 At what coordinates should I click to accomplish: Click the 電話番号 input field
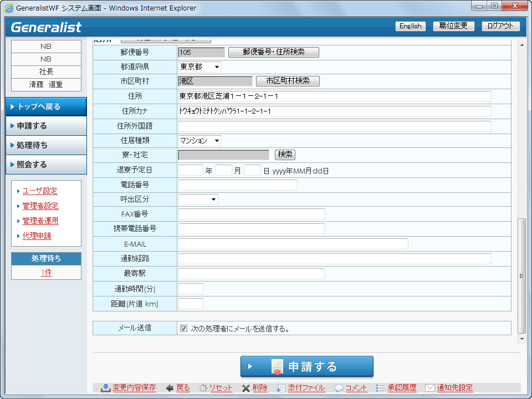coord(238,185)
